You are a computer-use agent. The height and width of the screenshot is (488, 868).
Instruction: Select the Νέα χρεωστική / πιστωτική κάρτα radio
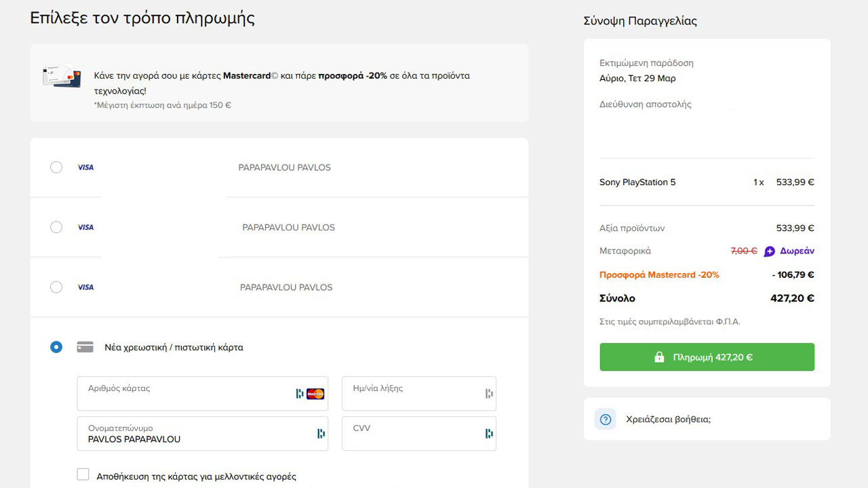tap(56, 347)
